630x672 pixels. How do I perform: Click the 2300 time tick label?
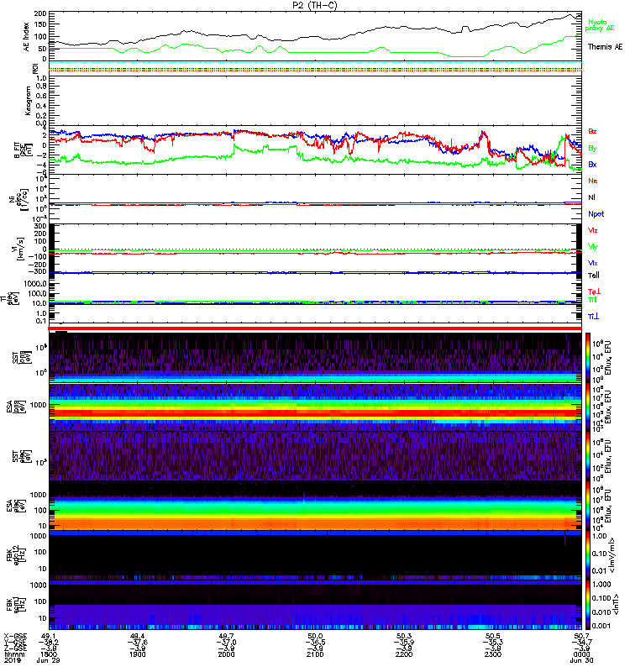tap(493, 654)
